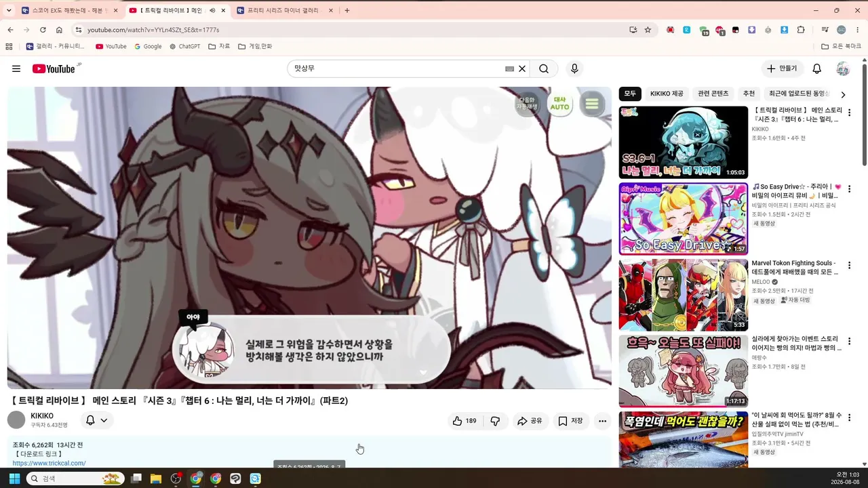Click the hamburger menu icon inside the video

tap(592, 104)
